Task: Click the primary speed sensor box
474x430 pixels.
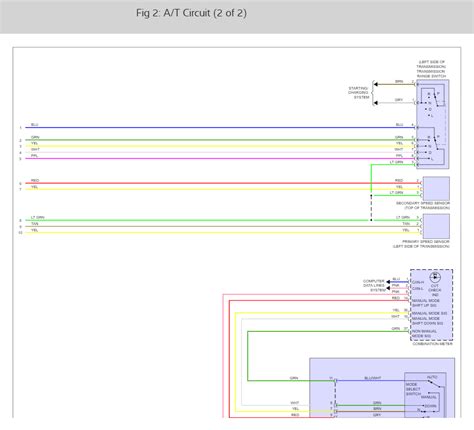Action: tap(436, 226)
